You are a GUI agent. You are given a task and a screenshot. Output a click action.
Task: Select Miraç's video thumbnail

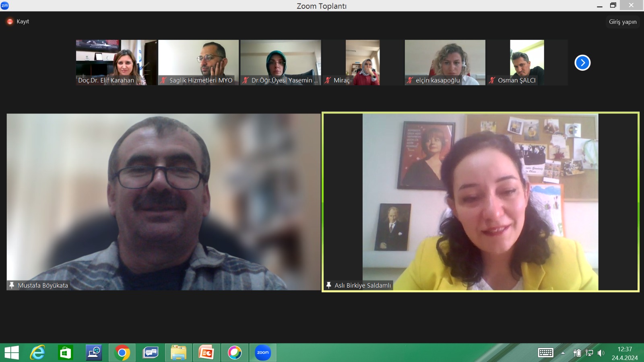pos(362,62)
